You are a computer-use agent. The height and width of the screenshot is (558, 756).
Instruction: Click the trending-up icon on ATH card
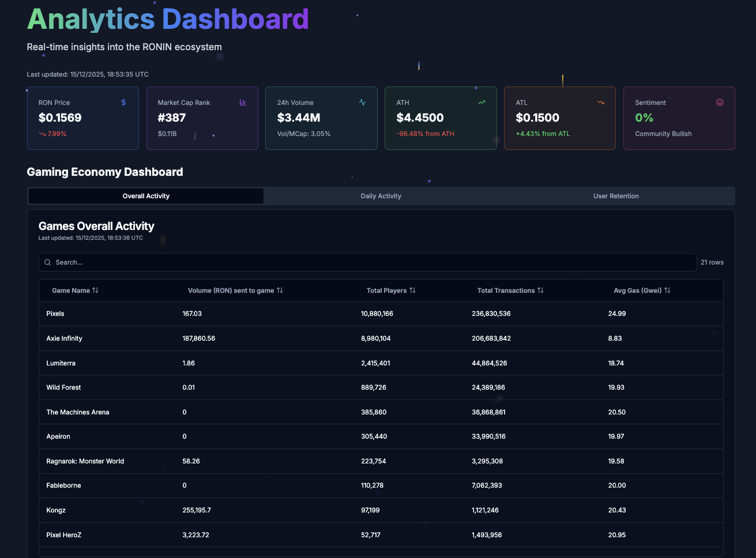click(x=482, y=103)
